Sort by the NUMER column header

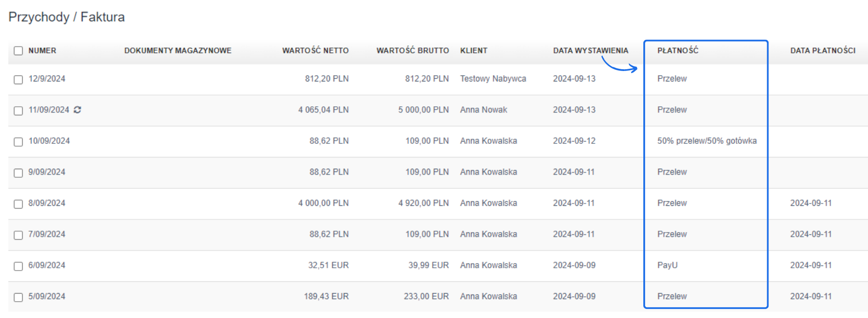(42, 51)
